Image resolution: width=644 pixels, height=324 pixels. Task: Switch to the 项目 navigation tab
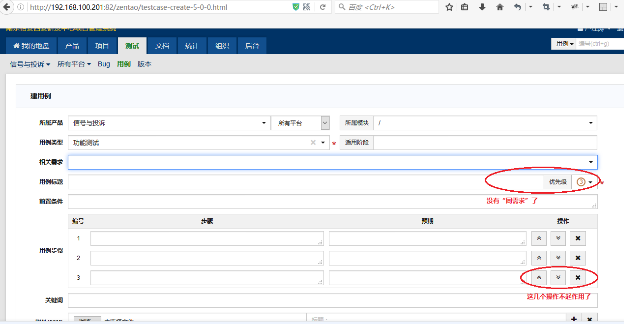click(102, 46)
